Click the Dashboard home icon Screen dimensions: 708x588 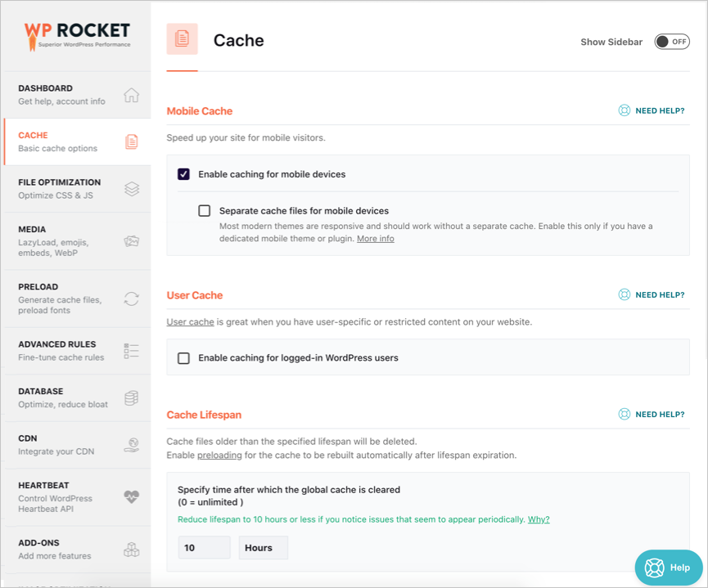pyautogui.click(x=131, y=95)
